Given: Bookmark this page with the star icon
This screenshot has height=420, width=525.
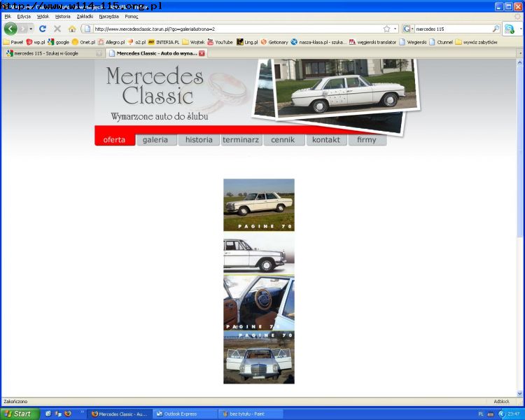Looking at the screenshot, I should click(386, 29).
